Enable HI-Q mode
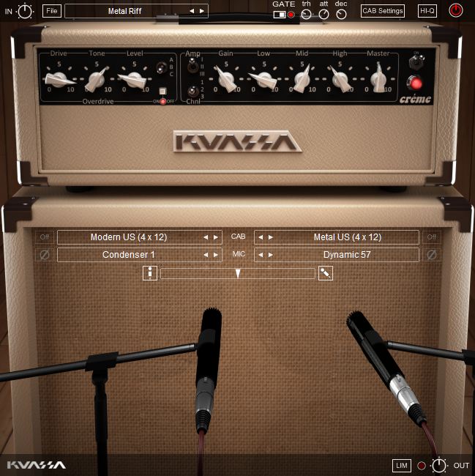The width and height of the screenshot is (475, 476). (x=427, y=11)
